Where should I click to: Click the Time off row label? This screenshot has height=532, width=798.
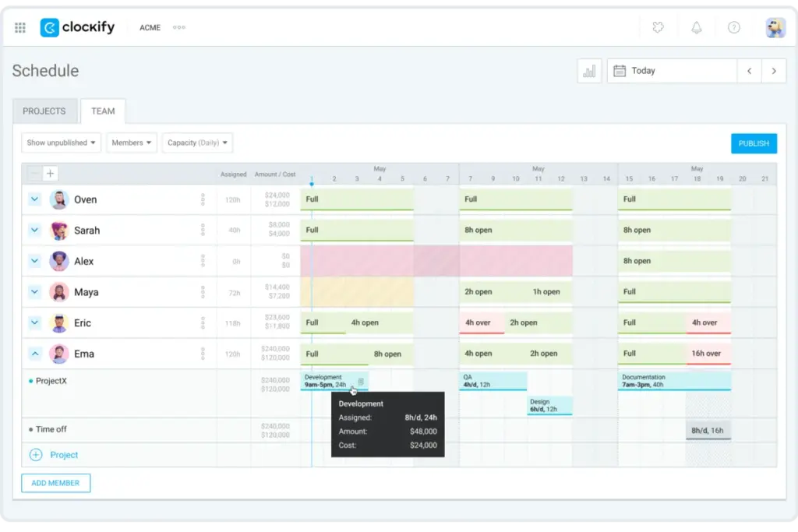51,429
